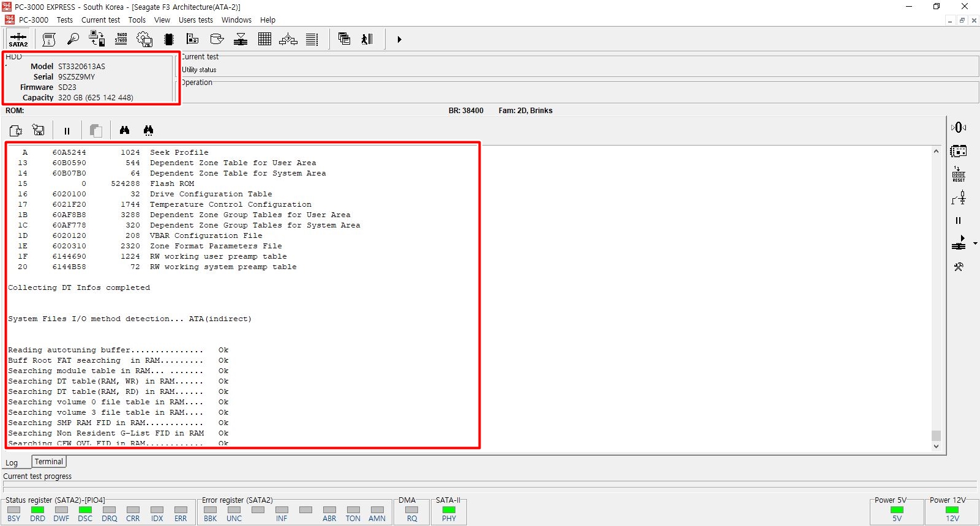
Task: Click the RESET counter icon
Action: point(959,174)
